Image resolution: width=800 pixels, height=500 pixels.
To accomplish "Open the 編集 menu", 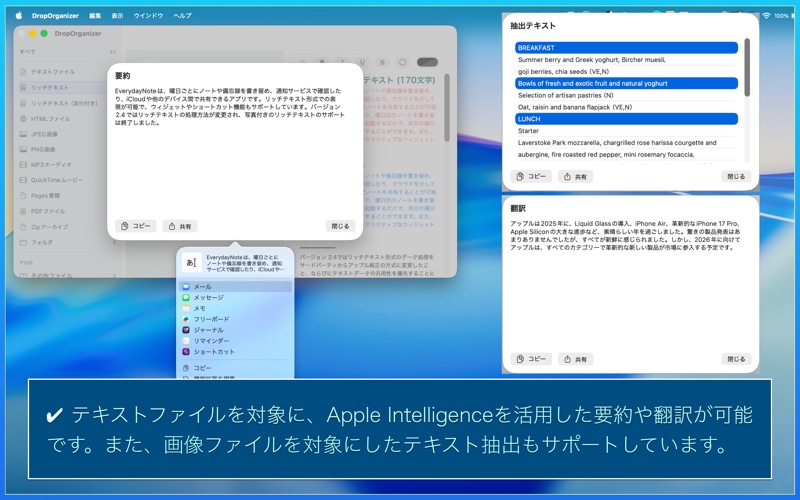I will click(x=95, y=16).
